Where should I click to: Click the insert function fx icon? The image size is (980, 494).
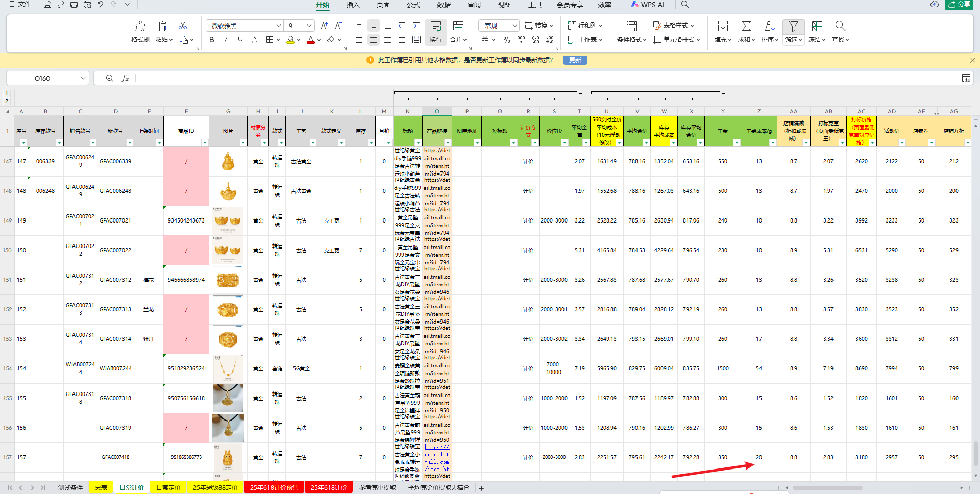(x=125, y=78)
